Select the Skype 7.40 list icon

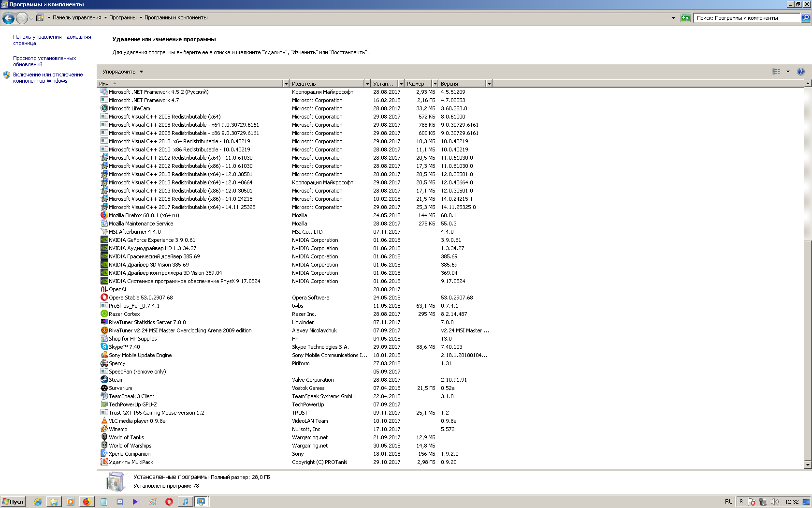(x=104, y=347)
